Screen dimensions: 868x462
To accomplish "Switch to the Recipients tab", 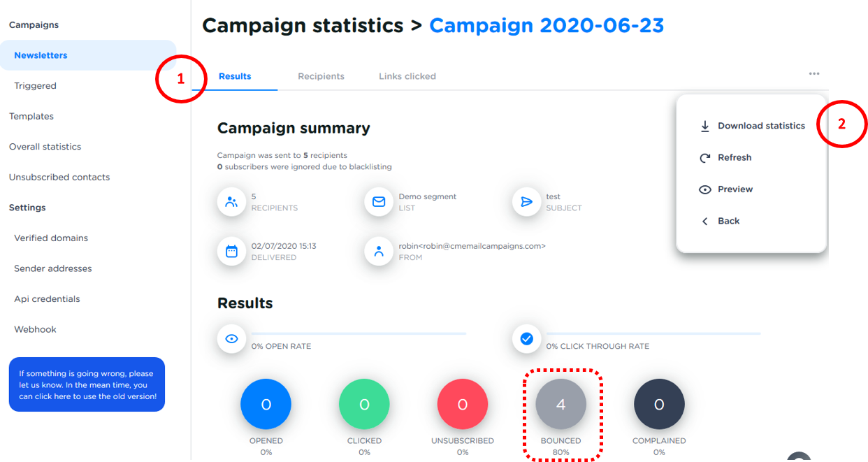I will tap(321, 76).
